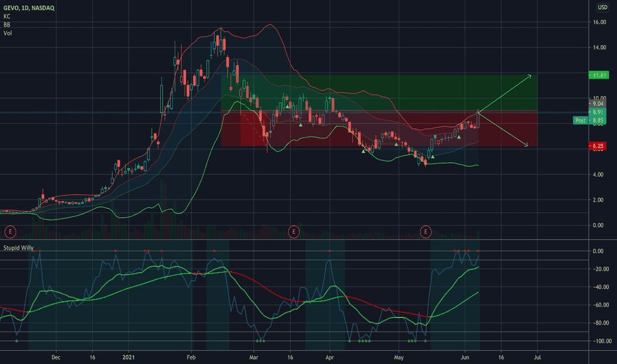Click the Apr label on time axis
Viewport: 617px width, 364px height.
[x=330, y=357]
